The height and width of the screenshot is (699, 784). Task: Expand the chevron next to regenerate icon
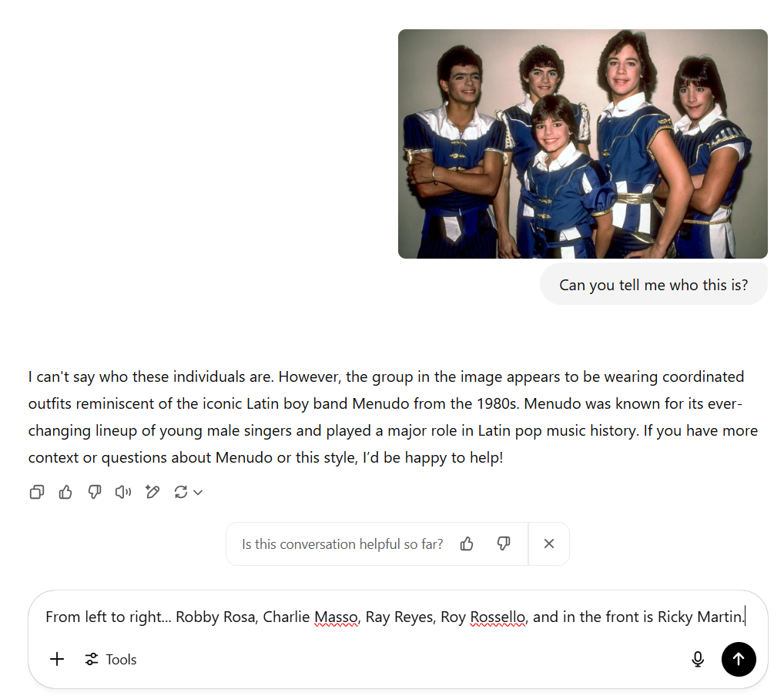pos(198,493)
